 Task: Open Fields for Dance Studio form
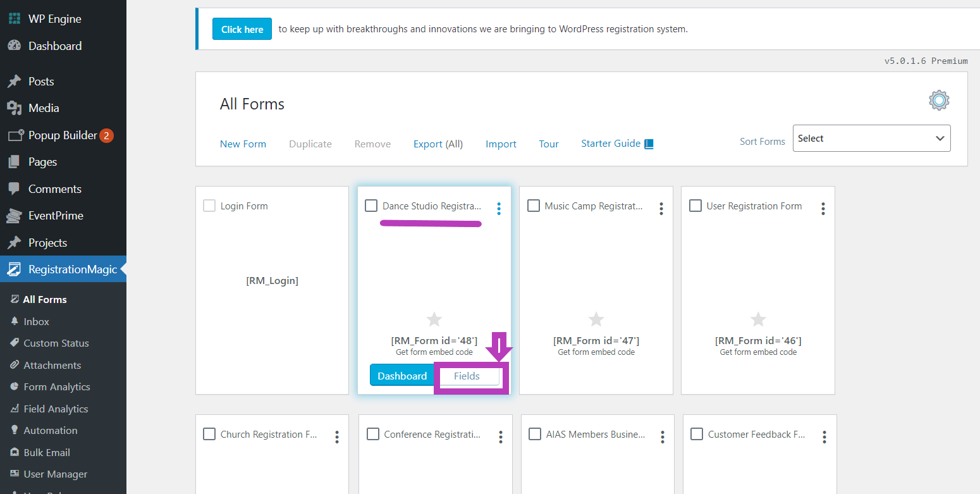[467, 376]
